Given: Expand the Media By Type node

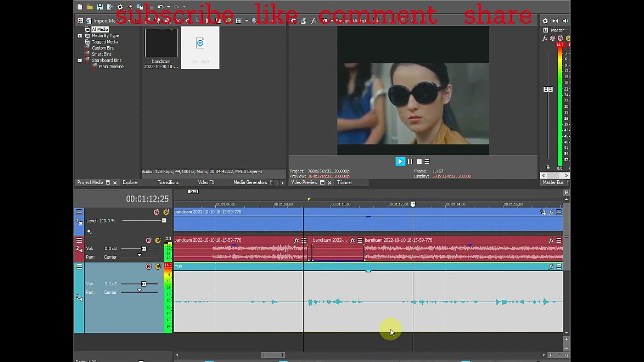Looking at the screenshot, I should point(79,36).
